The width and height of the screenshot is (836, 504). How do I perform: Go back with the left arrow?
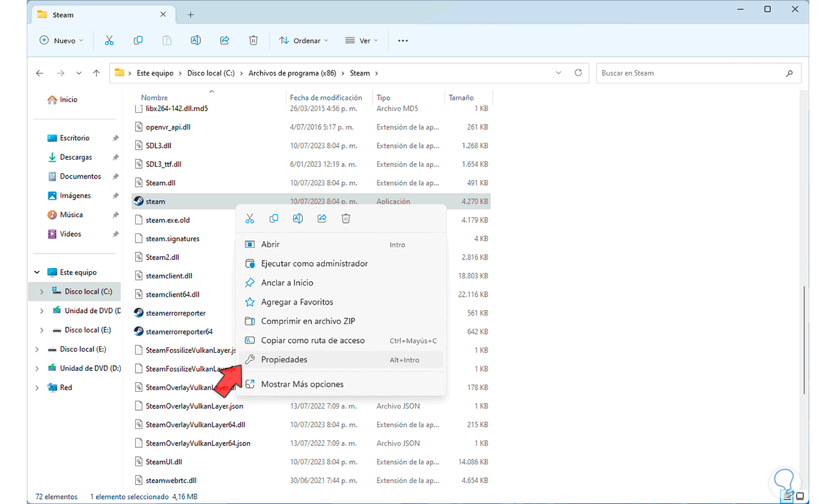click(40, 73)
